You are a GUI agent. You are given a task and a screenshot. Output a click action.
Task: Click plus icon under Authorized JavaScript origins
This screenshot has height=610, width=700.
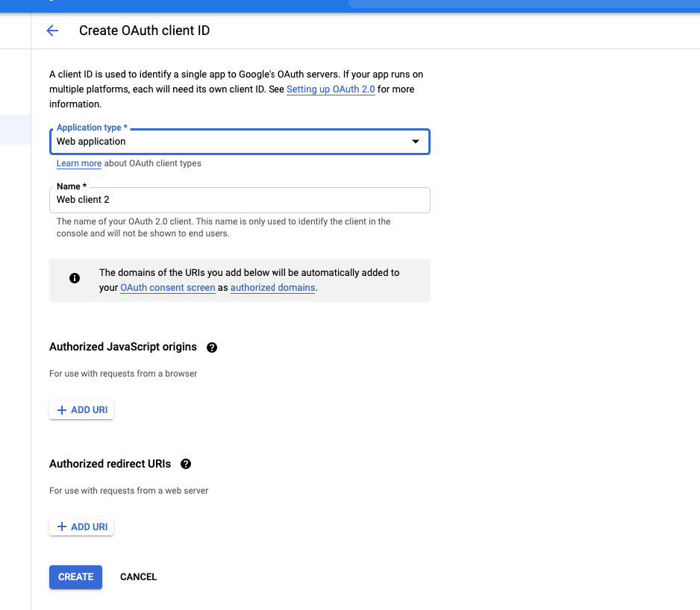(62, 410)
